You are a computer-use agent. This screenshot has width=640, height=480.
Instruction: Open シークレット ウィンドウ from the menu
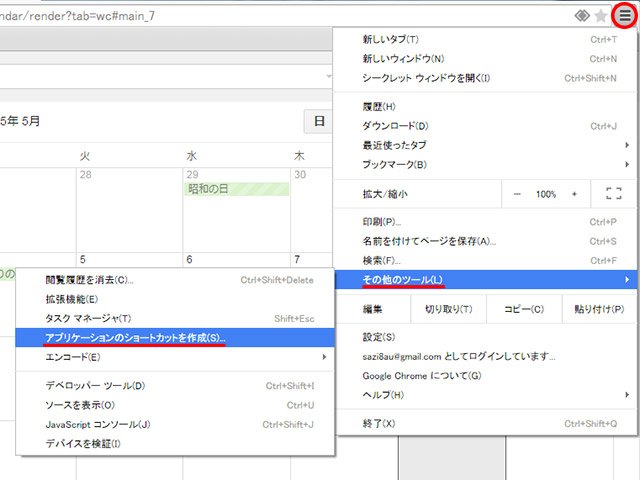click(x=426, y=78)
